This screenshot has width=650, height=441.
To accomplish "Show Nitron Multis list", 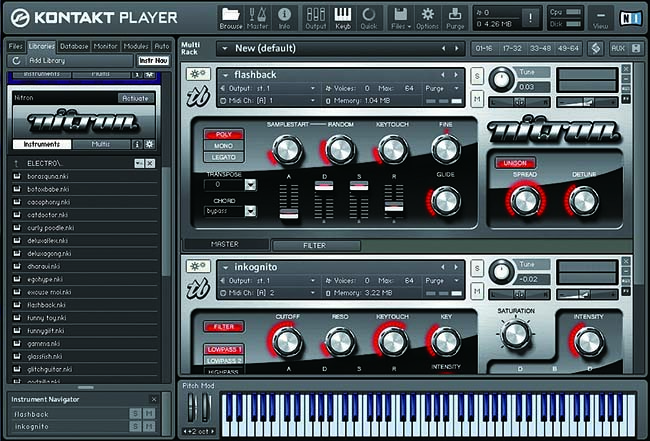I will coord(101,144).
